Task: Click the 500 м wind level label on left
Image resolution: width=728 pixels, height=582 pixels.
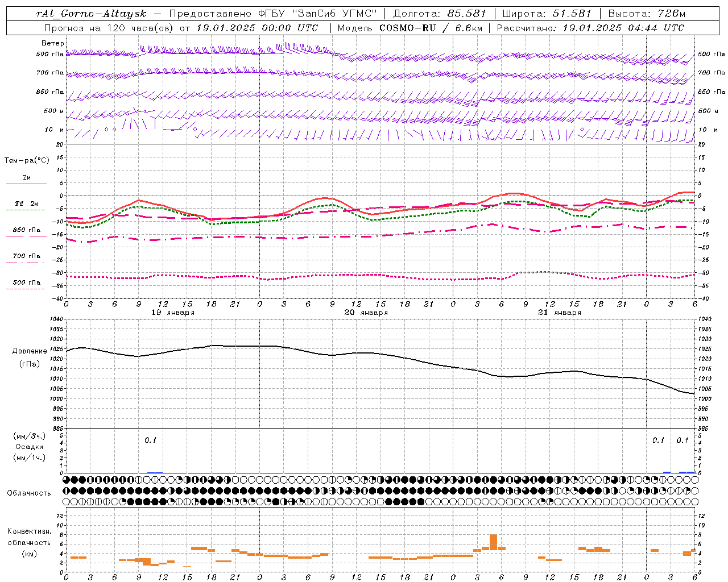Action: (54, 111)
